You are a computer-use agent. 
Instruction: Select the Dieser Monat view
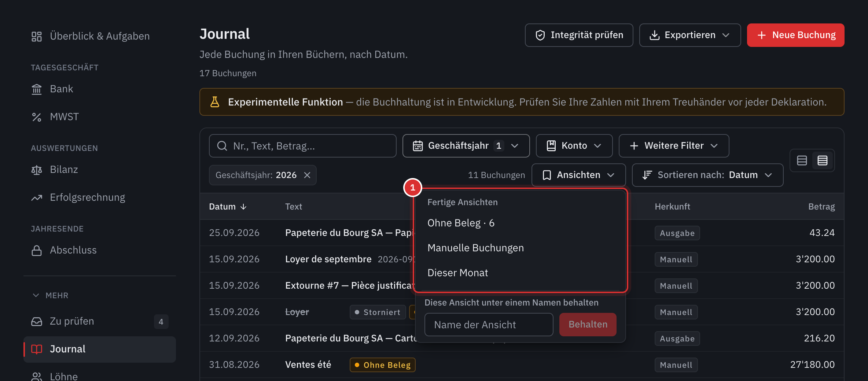pos(521,273)
